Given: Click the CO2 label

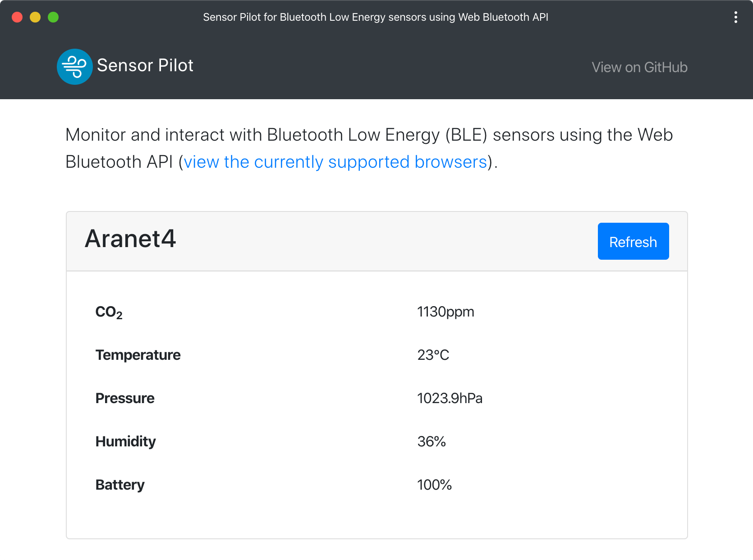Looking at the screenshot, I should pos(109,312).
